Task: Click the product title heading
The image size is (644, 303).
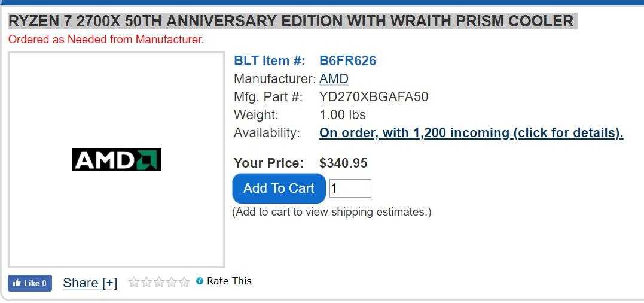Action: 291,20
